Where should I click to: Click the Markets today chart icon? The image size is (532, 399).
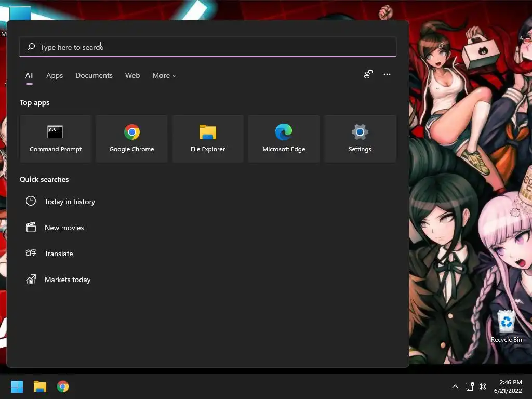[31, 279]
